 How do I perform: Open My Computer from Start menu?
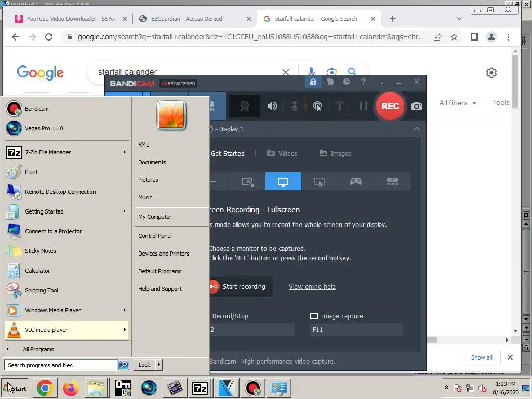155,217
